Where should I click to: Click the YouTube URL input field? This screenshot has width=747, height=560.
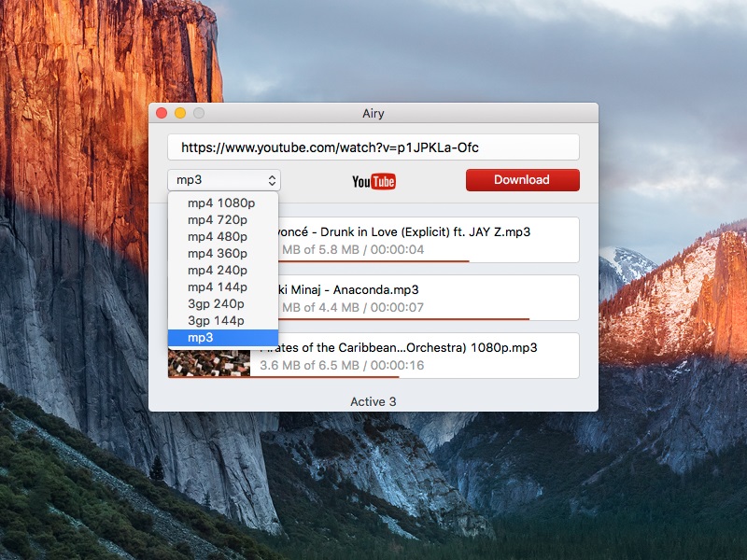373,146
